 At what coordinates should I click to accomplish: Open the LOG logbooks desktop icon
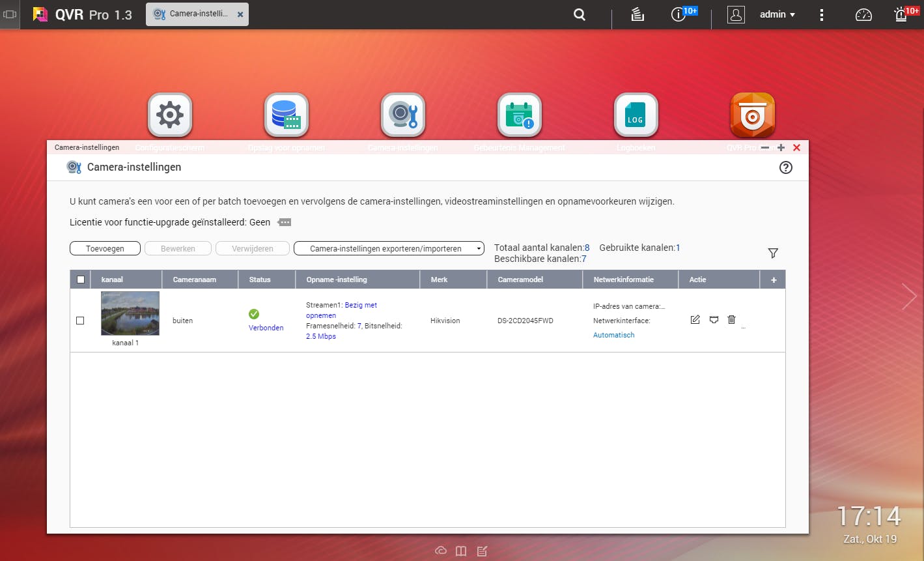(636, 115)
